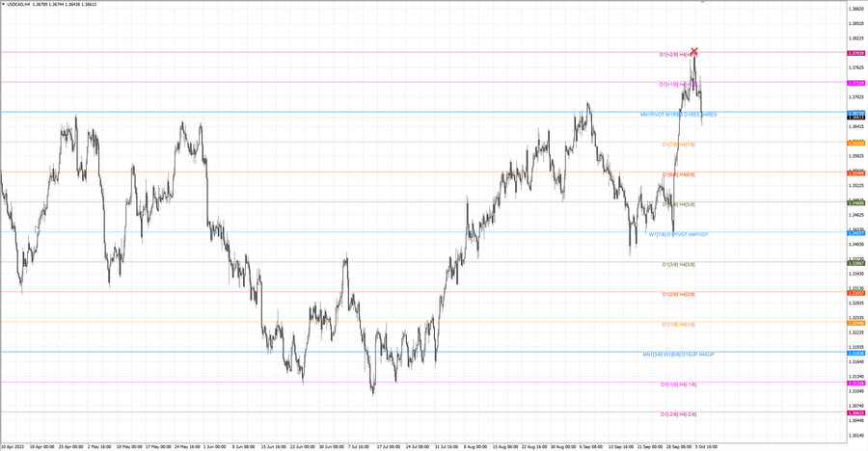
Task: Click the black current price tag 1.36613
Action: point(855,118)
